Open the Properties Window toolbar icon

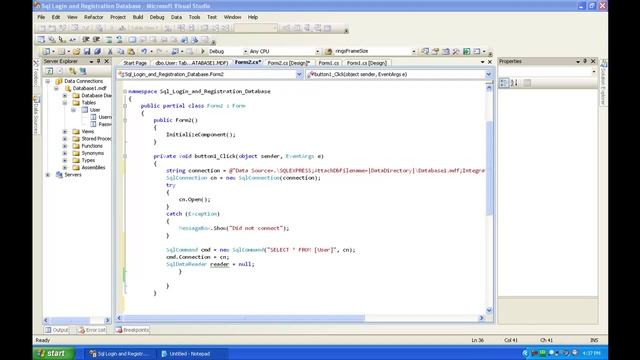(436, 51)
